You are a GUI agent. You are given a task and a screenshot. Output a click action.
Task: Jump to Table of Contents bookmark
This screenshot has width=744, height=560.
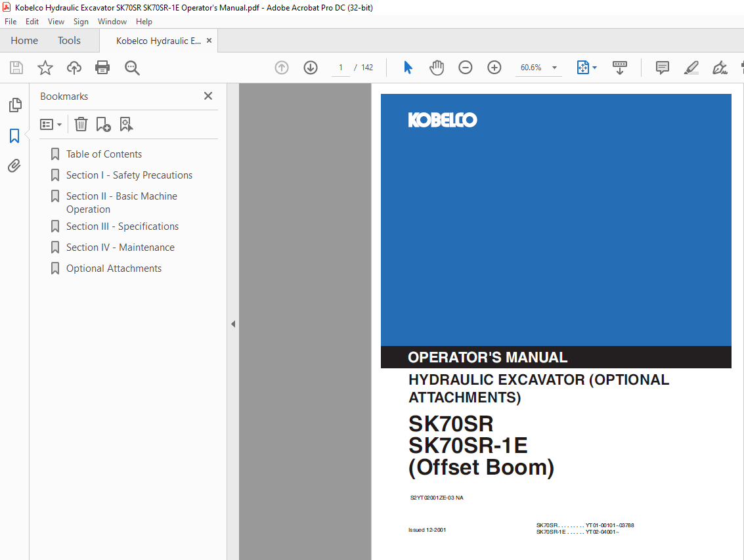tap(104, 154)
